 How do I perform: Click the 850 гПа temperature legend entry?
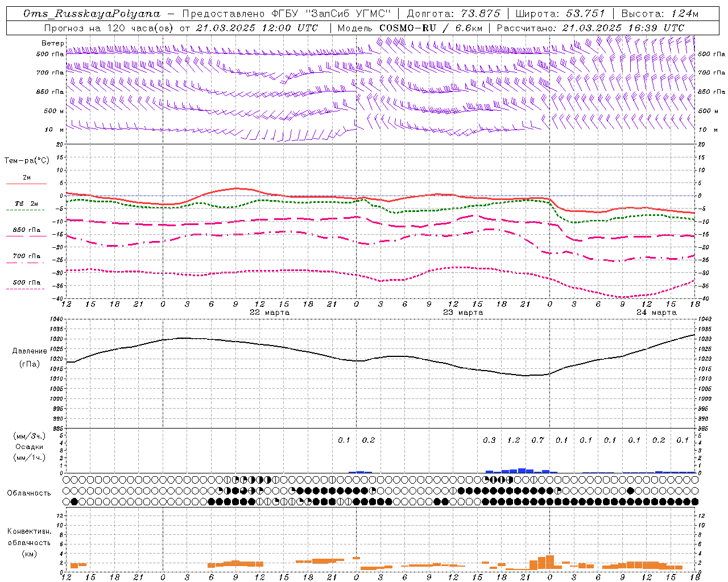(27, 230)
